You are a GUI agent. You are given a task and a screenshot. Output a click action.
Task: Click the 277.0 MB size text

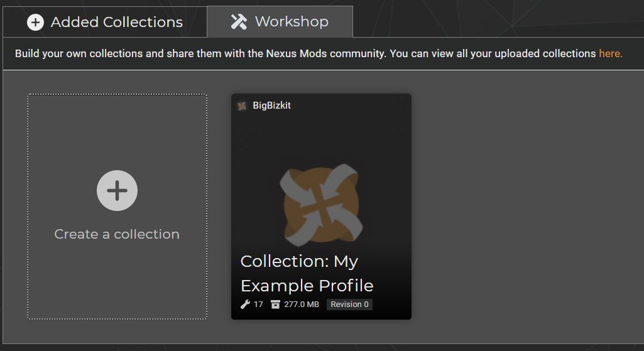pos(302,305)
